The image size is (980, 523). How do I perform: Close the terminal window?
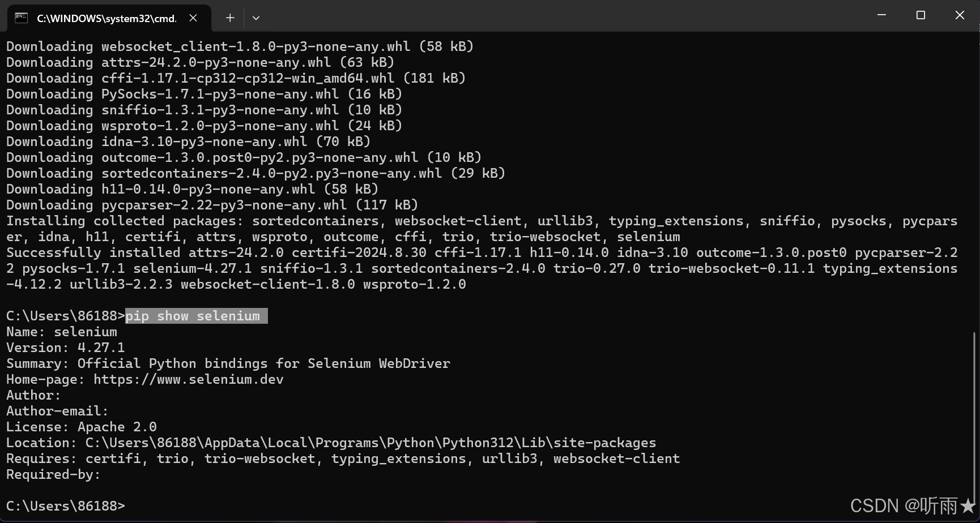click(x=960, y=15)
